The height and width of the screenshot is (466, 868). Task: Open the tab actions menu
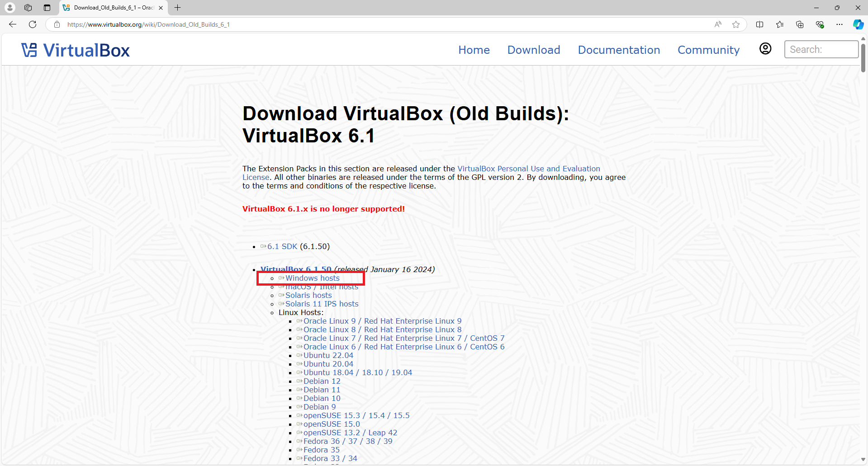[x=47, y=7]
